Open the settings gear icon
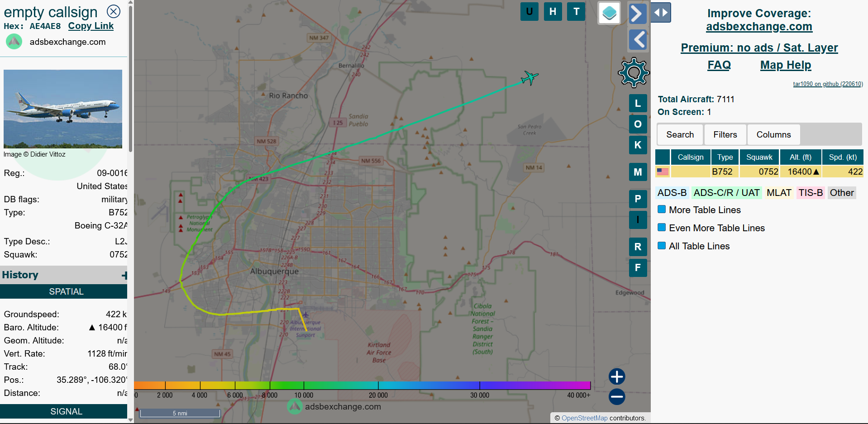This screenshot has height=424, width=868. coord(634,72)
